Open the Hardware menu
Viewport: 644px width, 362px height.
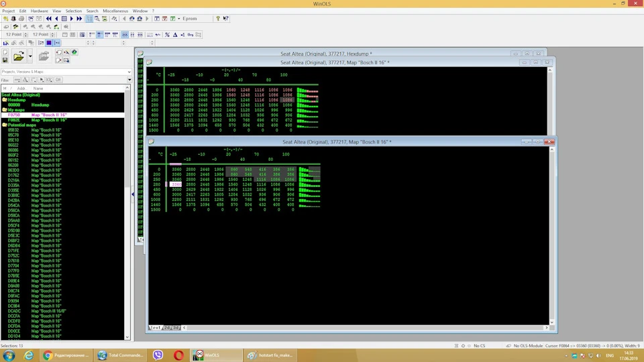pyautogui.click(x=39, y=11)
